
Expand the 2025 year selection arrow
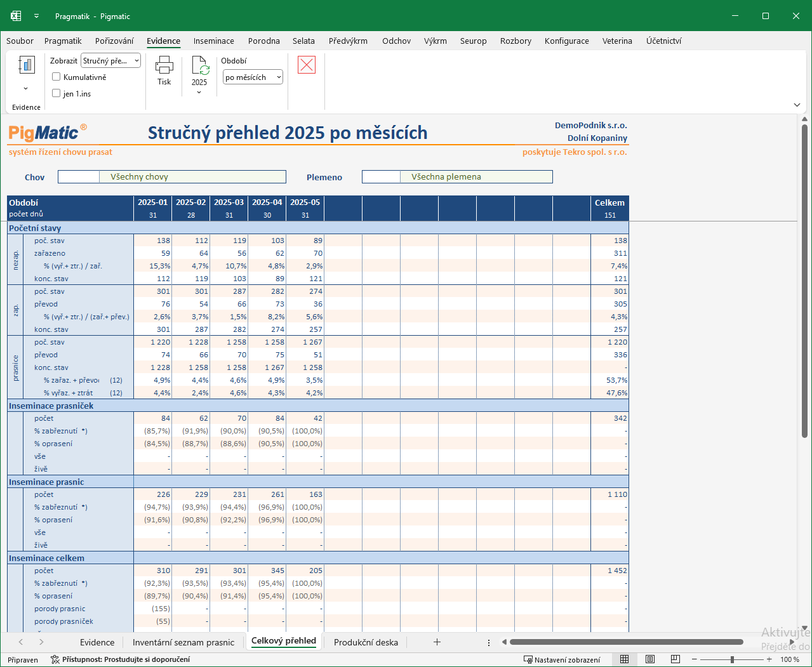tap(199, 93)
